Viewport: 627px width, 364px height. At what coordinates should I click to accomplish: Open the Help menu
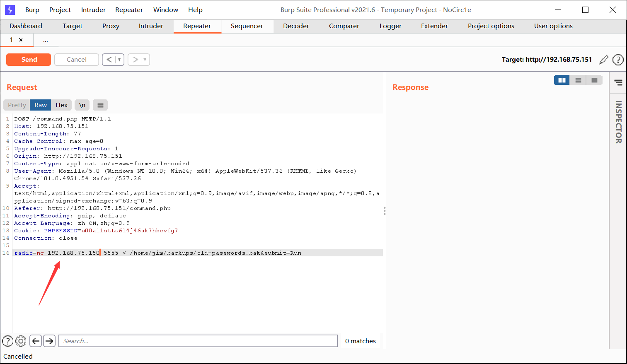pyautogui.click(x=195, y=10)
